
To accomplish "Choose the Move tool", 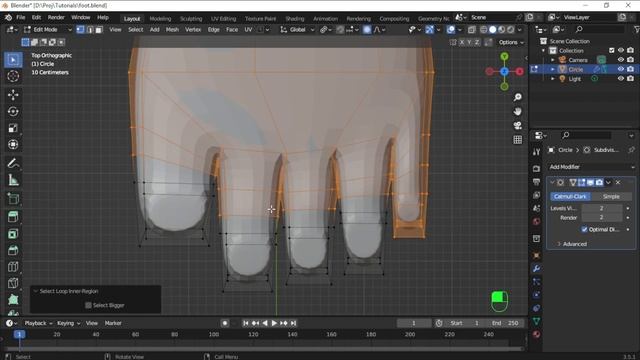I will pos(13,95).
